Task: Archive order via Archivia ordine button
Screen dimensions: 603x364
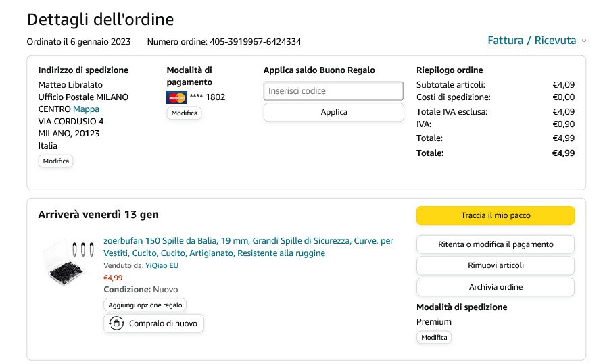Action: pos(495,287)
